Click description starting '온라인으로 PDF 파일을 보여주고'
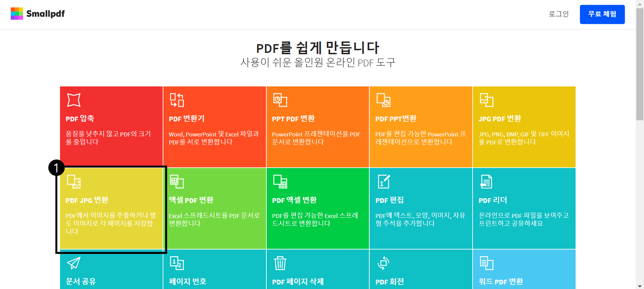Screen dimensions: 644x289 tap(524, 219)
